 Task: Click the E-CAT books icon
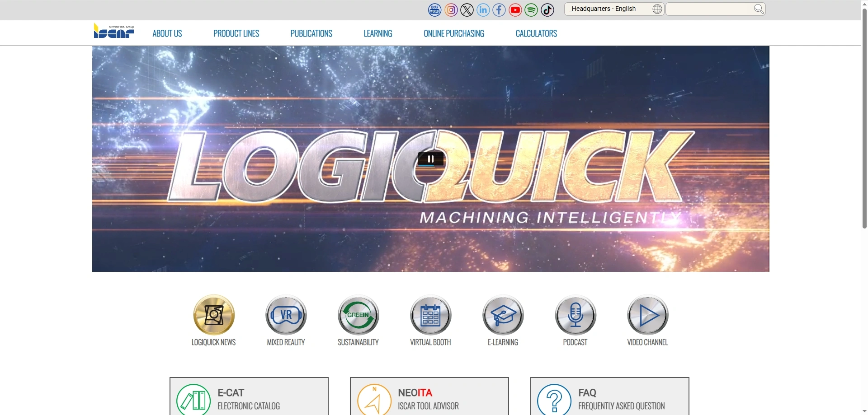pos(193,399)
